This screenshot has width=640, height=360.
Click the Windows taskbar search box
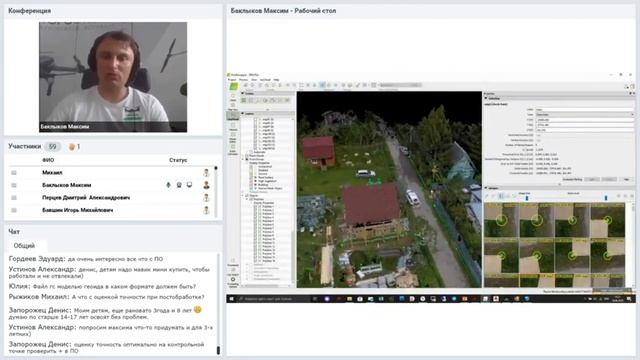click(273, 299)
